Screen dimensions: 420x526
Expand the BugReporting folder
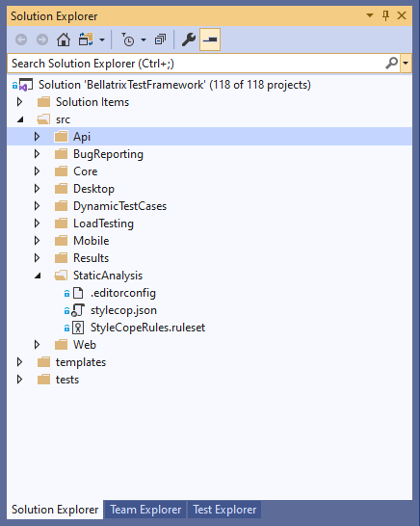tap(38, 154)
